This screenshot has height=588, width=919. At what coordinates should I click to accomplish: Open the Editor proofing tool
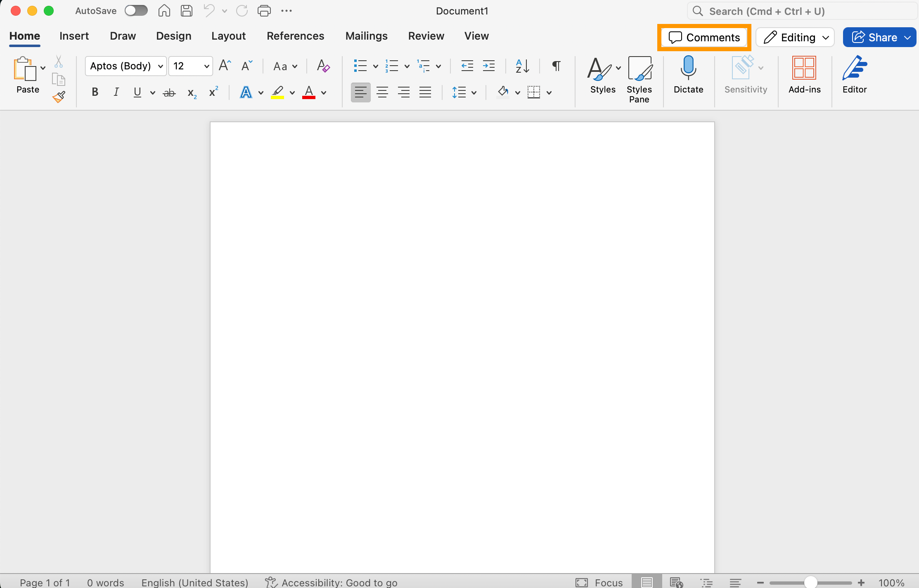pyautogui.click(x=854, y=74)
